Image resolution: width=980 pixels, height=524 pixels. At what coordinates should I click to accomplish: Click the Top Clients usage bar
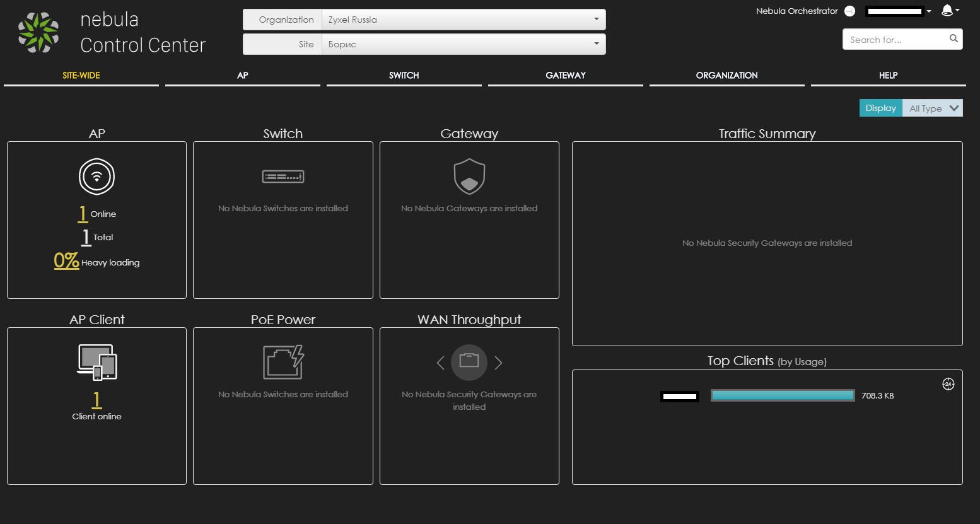tap(783, 395)
